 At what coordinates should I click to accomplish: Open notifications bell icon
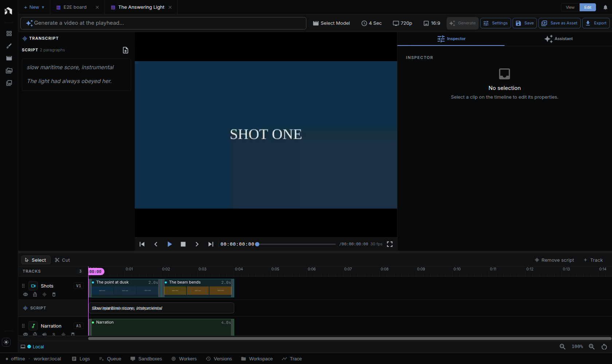[x=605, y=7]
